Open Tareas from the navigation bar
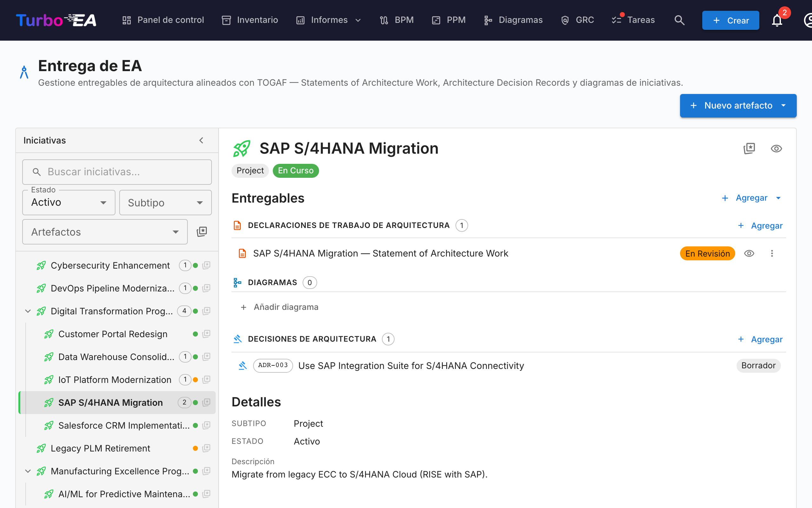This screenshot has height=508, width=812. pos(633,20)
